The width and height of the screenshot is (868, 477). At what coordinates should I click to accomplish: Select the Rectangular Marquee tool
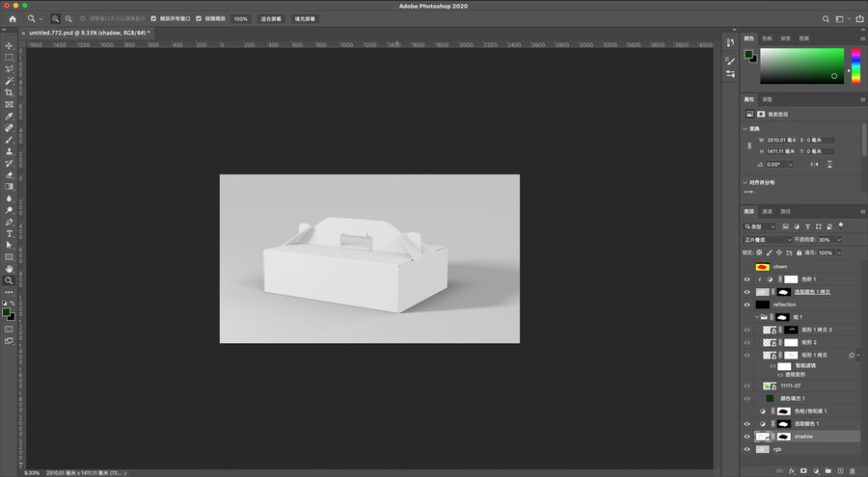click(x=9, y=58)
